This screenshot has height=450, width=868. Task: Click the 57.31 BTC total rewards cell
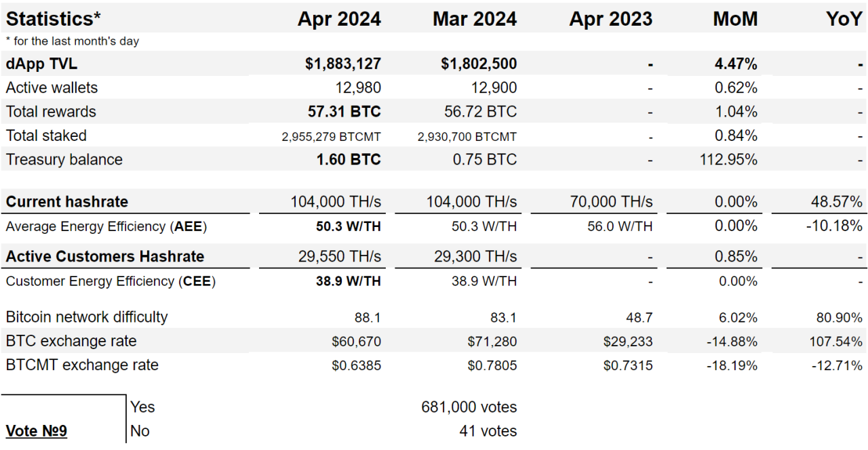click(x=344, y=112)
